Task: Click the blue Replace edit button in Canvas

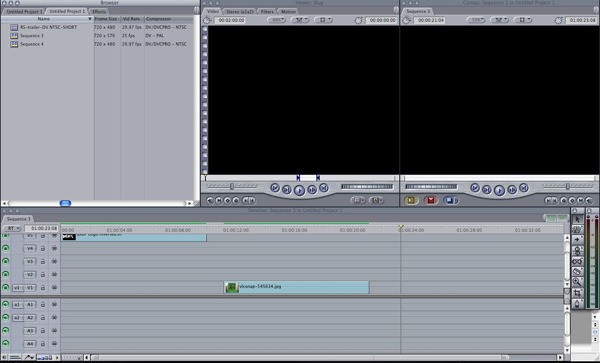Action: (451, 200)
